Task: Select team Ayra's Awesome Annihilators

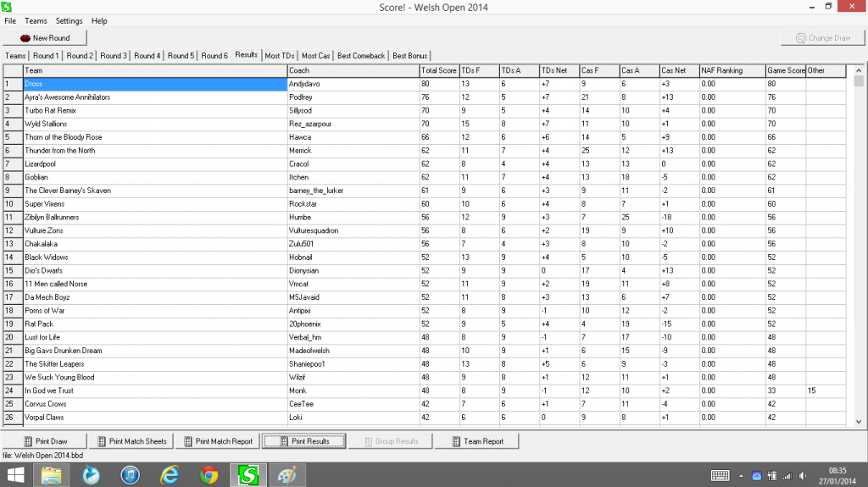Action: (155, 97)
